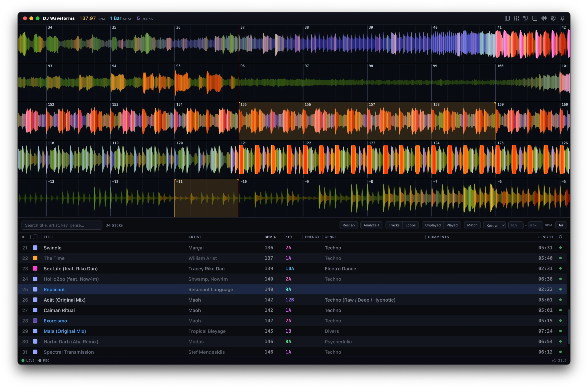The height and width of the screenshot is (388, 588).
Task: Click the max BPM input field
Action: (x=535, y=225)
